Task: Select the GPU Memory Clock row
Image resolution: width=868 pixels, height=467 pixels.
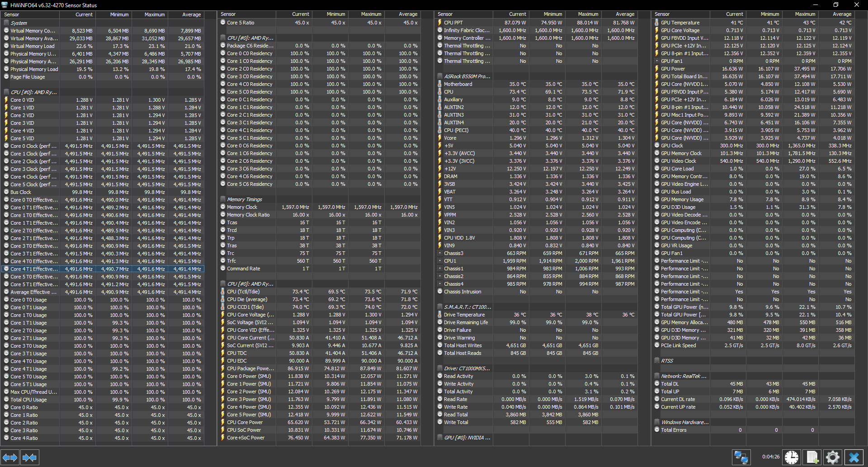Action: pos(754,153)
